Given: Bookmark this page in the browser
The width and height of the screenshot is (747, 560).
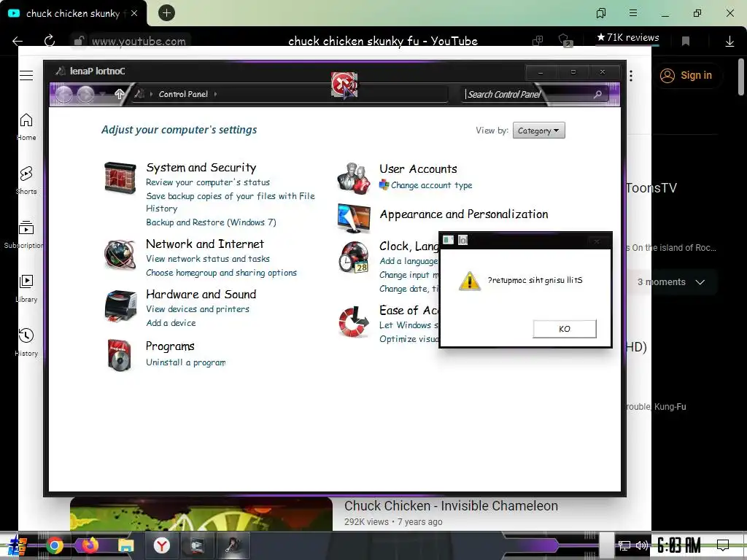Looking at the screenshot, I should (x=686, y=41).
